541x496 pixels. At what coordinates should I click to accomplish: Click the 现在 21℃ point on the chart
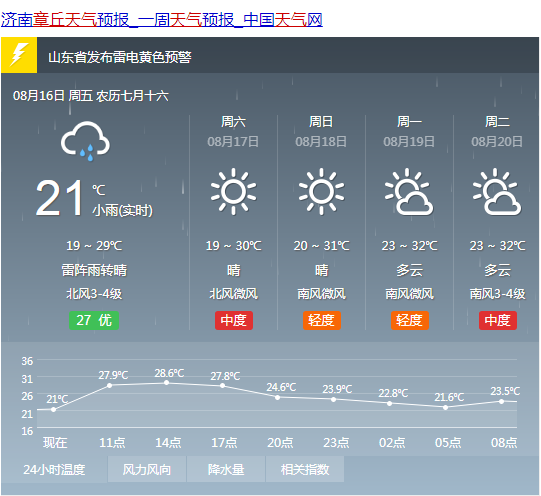click(x=53, y=409)
